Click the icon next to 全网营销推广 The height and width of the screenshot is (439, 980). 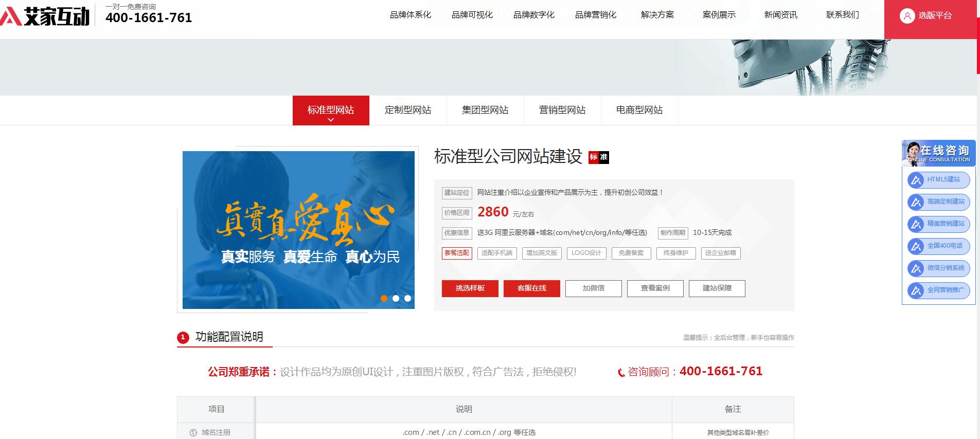(x=916, y=290)
